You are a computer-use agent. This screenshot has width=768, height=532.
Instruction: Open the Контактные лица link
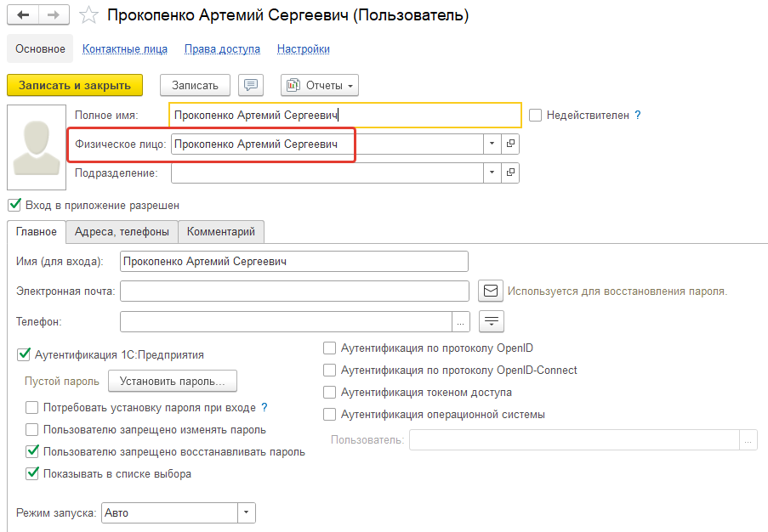tap(125, 49)
